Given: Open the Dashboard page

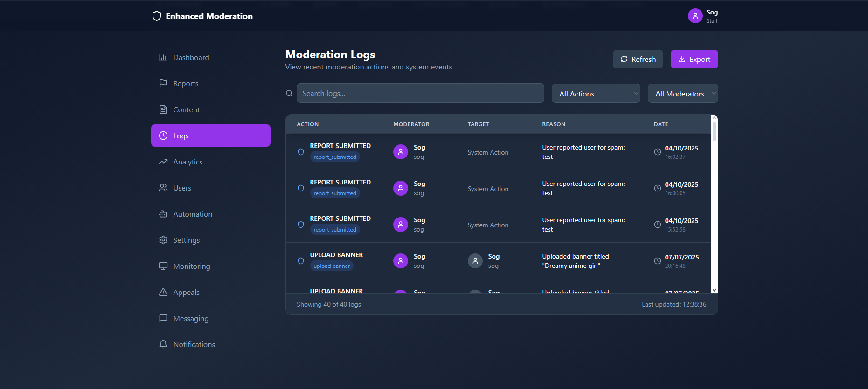Looking at the screenshot, I should click(x=211, y=57).
